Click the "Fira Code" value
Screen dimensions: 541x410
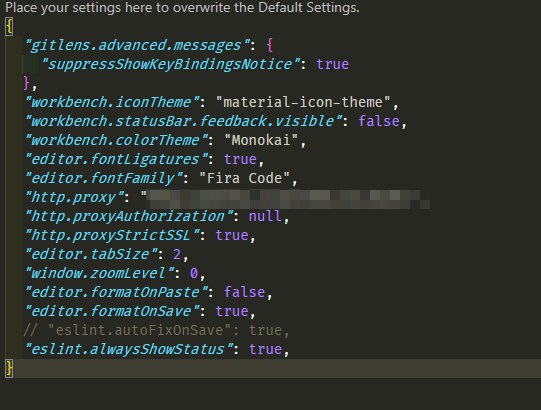[x=245, y=178]
